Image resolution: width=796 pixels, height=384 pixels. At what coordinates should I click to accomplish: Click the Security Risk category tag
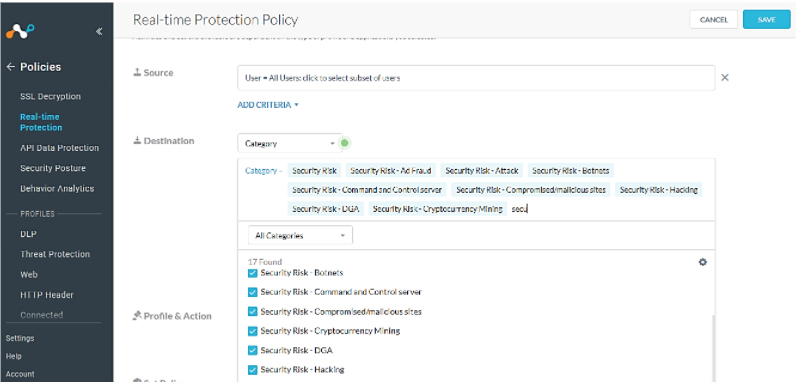(x=314, y=171)
